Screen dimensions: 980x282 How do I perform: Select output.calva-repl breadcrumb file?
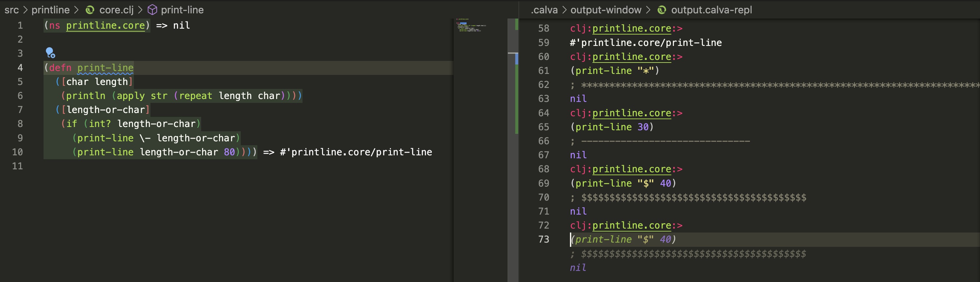click(x=711, y=10)
